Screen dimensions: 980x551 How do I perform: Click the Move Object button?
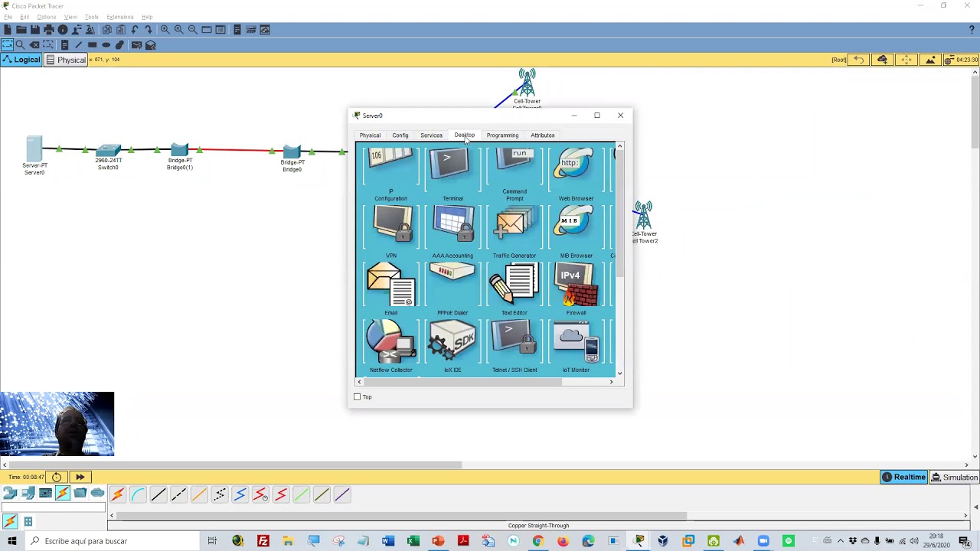pyautogui.click(x=906, y=60)
